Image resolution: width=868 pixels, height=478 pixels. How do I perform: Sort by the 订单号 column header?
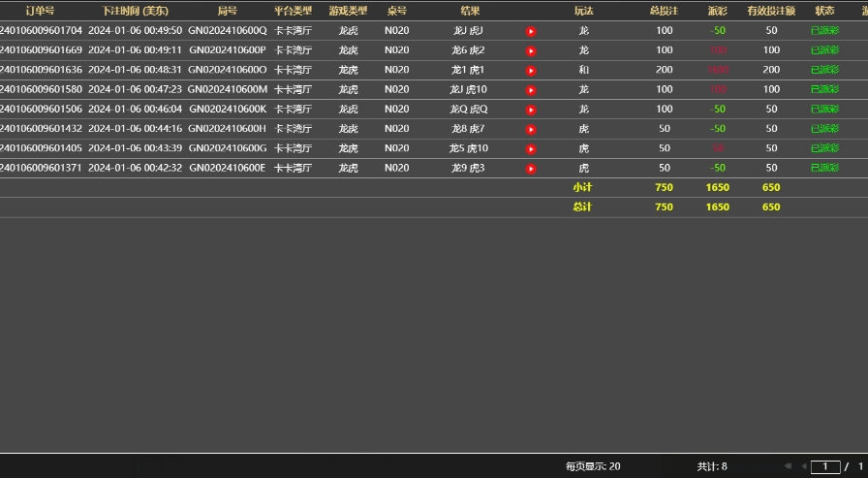coord(40,11)
